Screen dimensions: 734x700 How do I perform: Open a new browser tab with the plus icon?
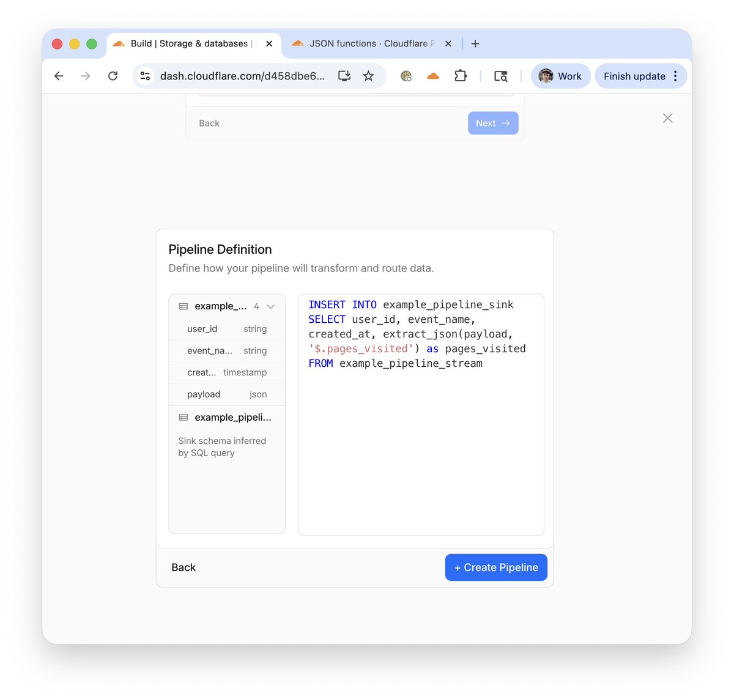(475, 43)
